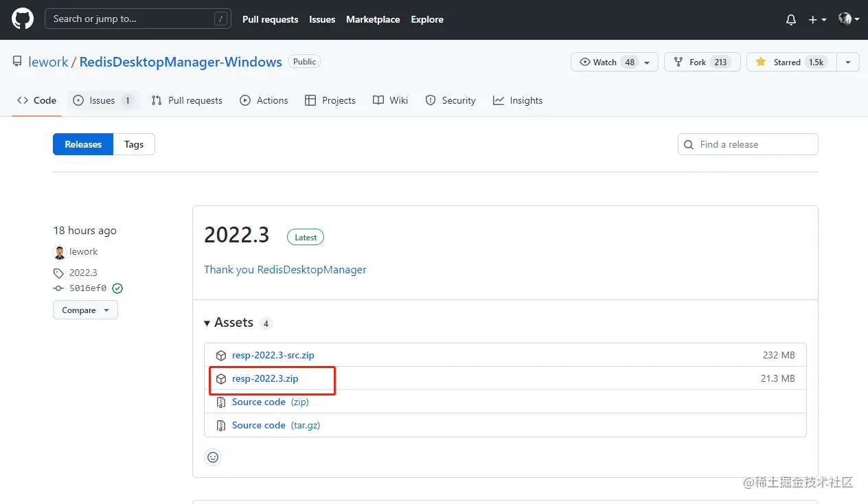Add a reaction with the smiley button
This screenshot has width=868, height=504.
point(213,457)
